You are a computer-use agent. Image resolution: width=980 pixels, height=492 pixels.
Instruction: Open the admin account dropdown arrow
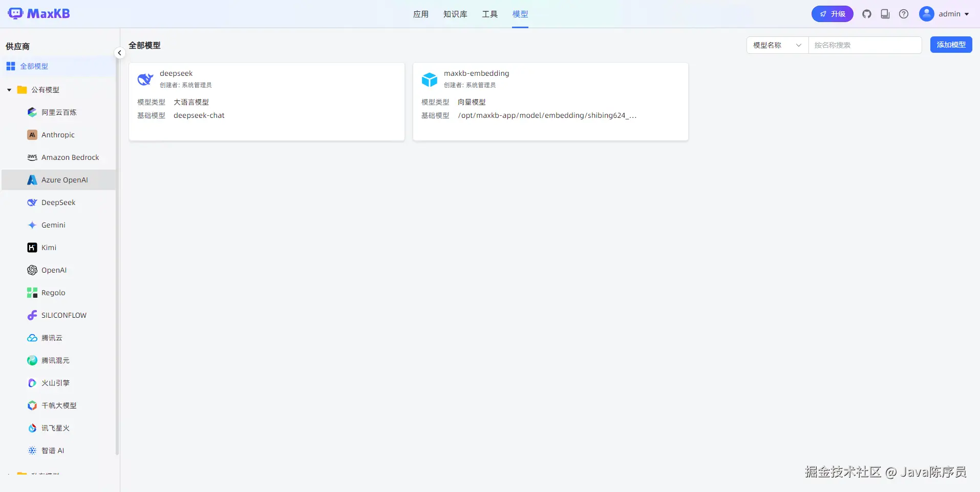tap(967, 14)
